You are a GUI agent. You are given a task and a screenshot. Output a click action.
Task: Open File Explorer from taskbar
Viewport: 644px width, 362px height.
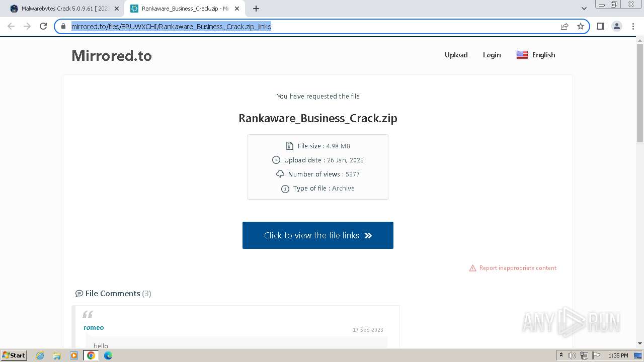click(57, 355)
